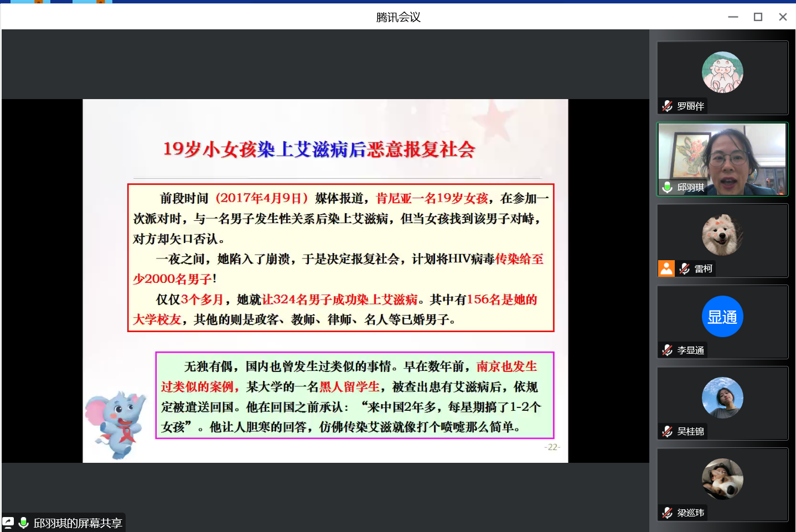Click the 李显通 name label
796x532 pixels.
point(691,350)
